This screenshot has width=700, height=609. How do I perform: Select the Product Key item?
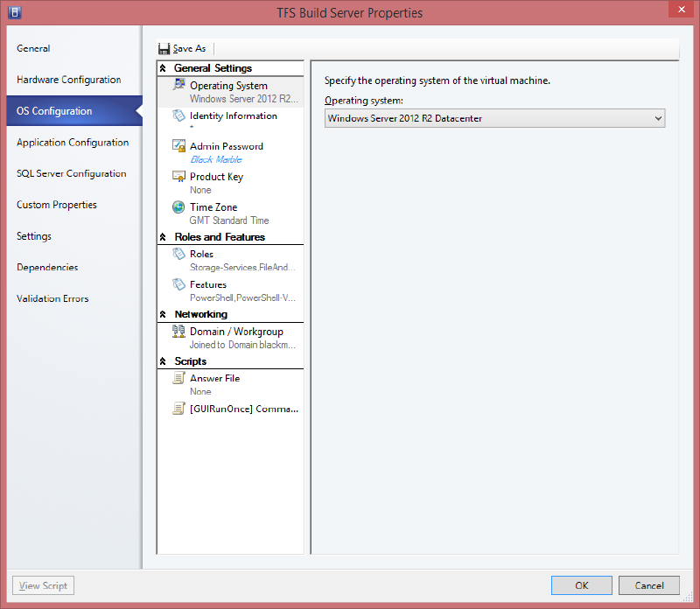[x=230, y=183]
